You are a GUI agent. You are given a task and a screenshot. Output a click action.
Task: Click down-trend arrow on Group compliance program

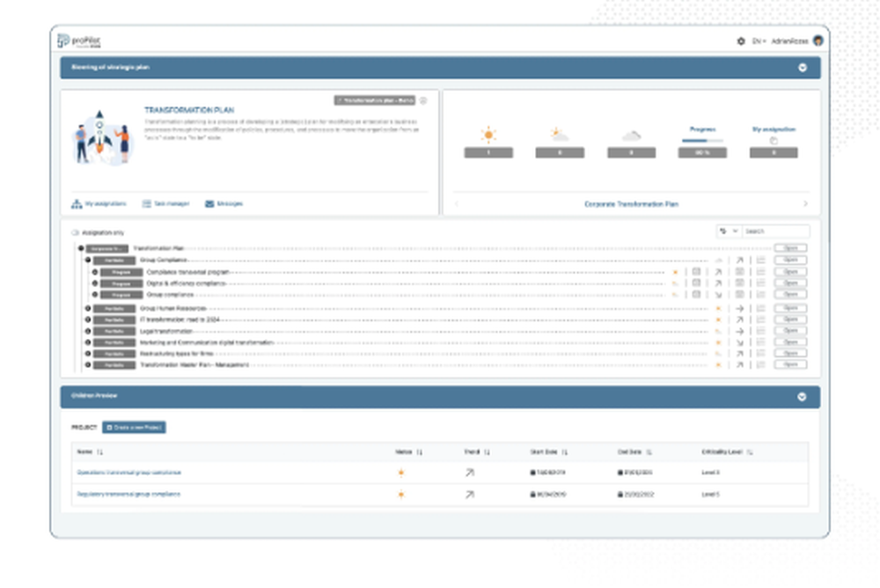[718, 294]
